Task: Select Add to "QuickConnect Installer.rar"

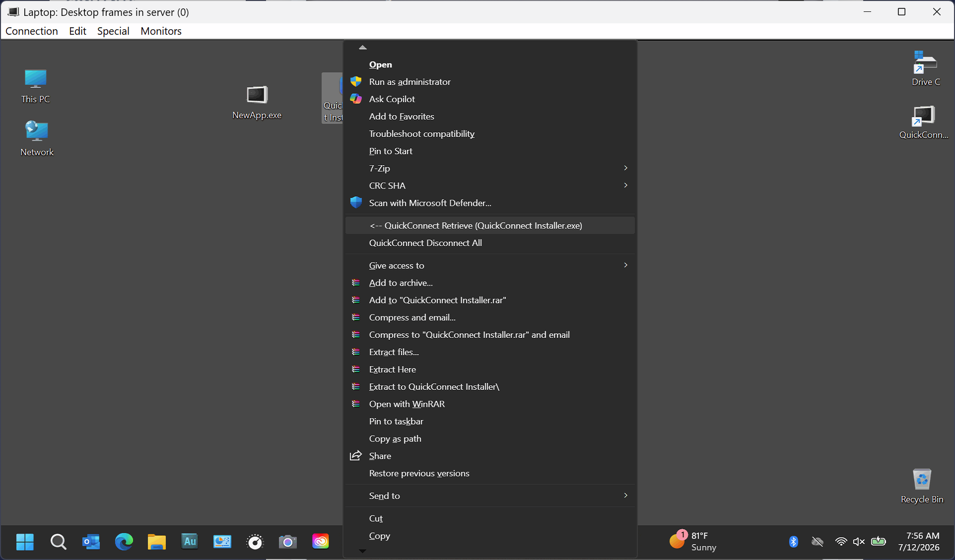Action: tap(490, 300)
